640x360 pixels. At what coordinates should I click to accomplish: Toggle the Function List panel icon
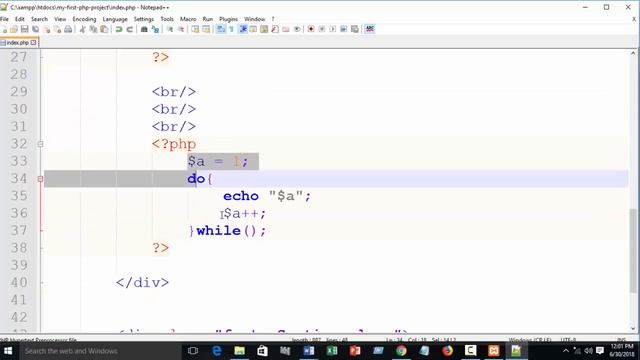275,29
